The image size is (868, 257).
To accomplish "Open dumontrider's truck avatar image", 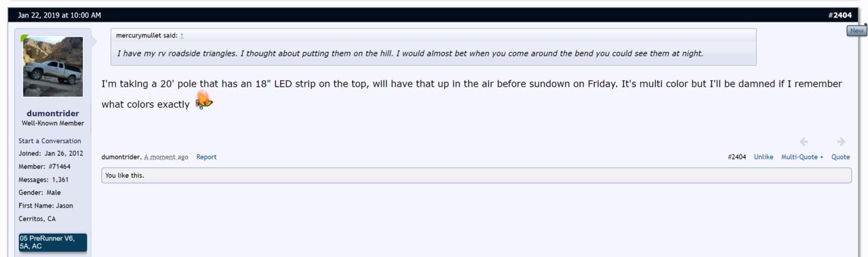I will click(53, 66).
